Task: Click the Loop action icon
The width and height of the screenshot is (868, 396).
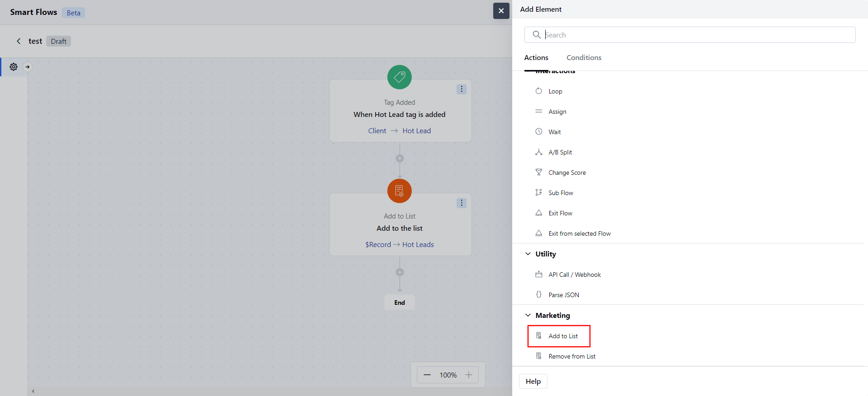Action: pyautogui.click(x=539, y=91)
